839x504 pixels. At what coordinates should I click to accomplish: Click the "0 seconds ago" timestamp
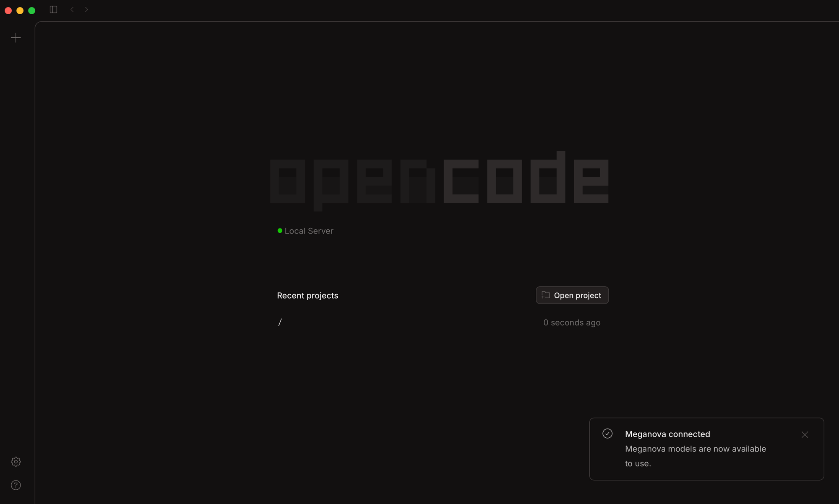click(x=572, y=322)
